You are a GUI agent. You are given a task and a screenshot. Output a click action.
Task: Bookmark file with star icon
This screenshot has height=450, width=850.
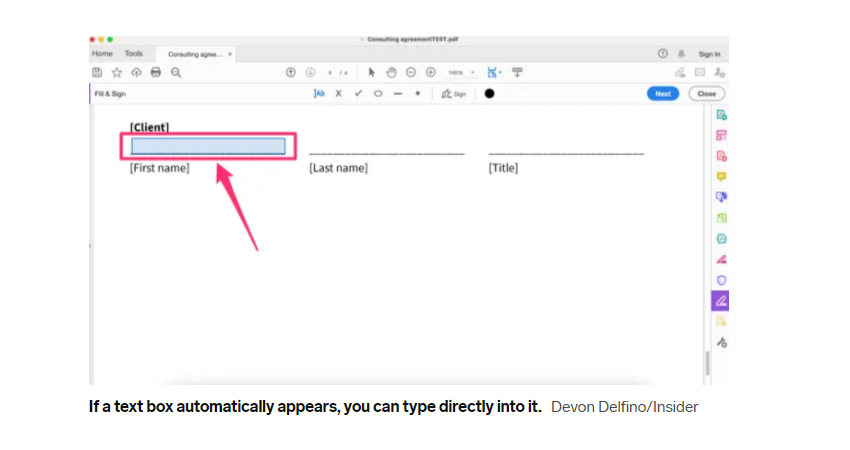point(117,72)
